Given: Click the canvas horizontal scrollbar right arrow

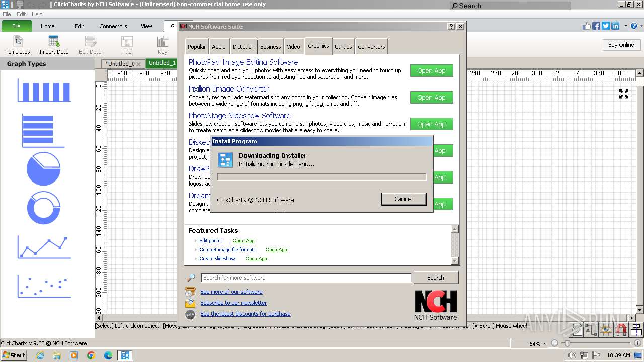Looking at the screenshot, I should [x=632, y=318].
